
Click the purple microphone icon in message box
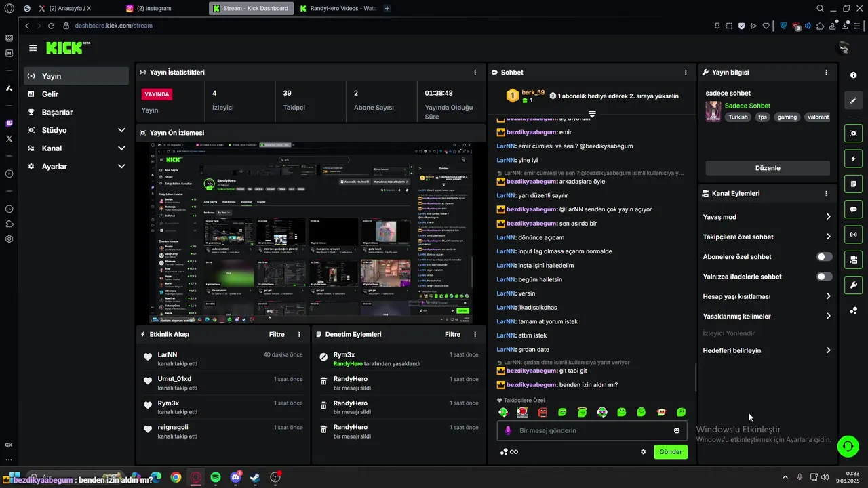[508, 430]
